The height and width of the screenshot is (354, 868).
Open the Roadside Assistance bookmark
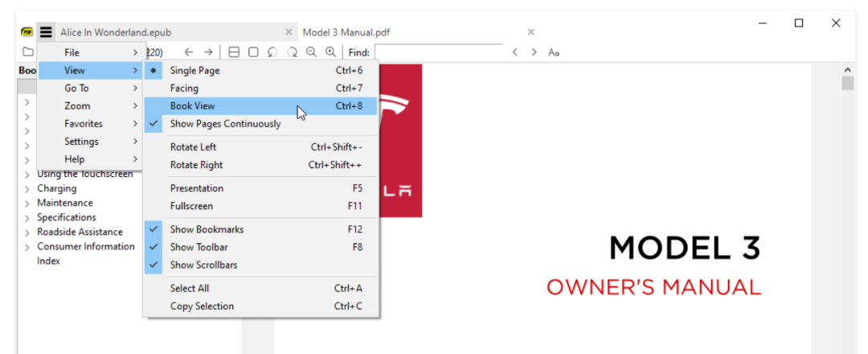click(80, 232)
